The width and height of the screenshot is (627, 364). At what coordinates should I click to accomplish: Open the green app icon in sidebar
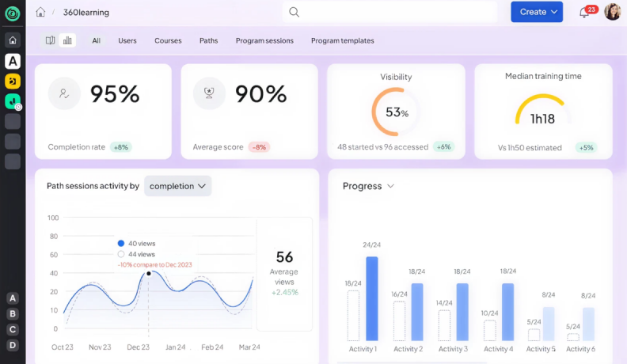click(13, 101)
